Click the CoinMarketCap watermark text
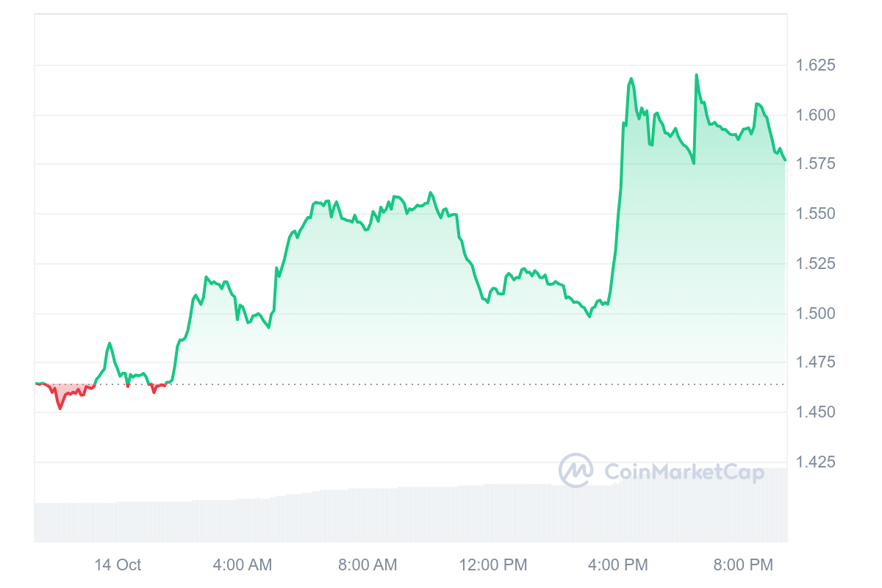882x588 pixels. (x=684, y=471)
